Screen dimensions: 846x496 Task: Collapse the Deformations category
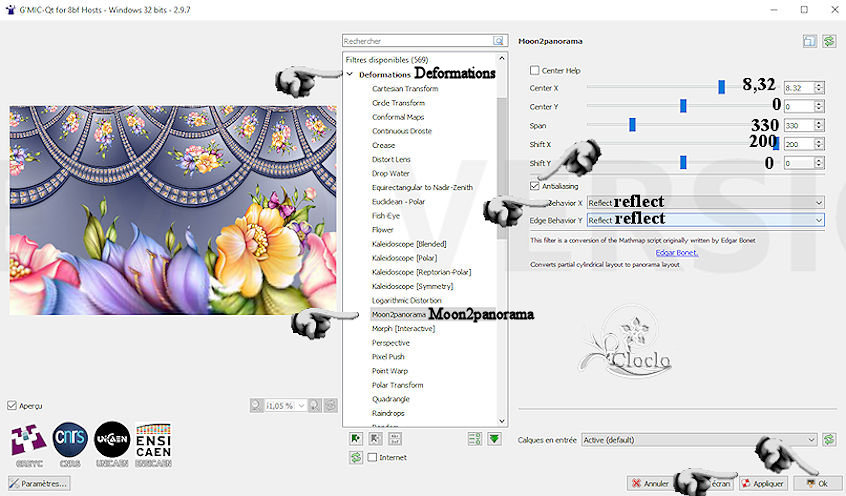tap(349, 75)
